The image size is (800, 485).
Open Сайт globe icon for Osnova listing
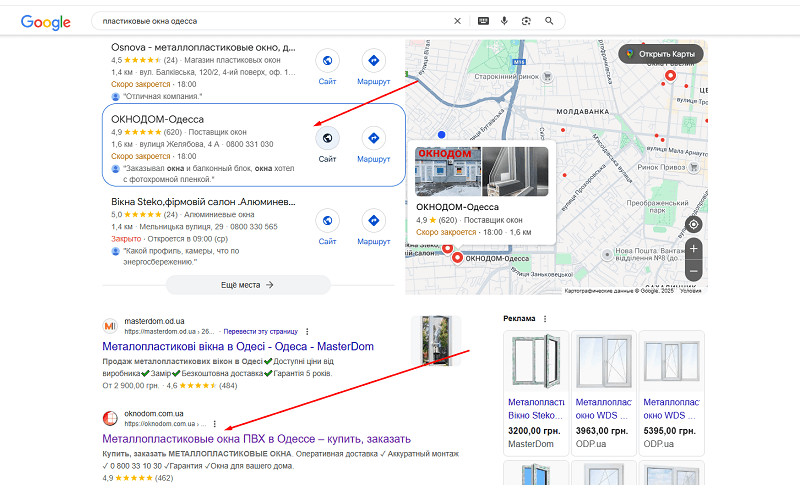click(x=328, y=61)
